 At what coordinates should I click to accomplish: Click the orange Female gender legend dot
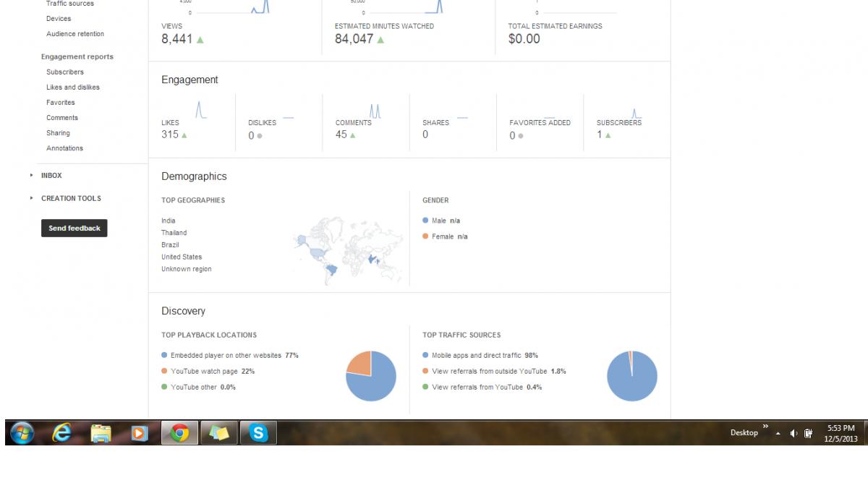425,236
